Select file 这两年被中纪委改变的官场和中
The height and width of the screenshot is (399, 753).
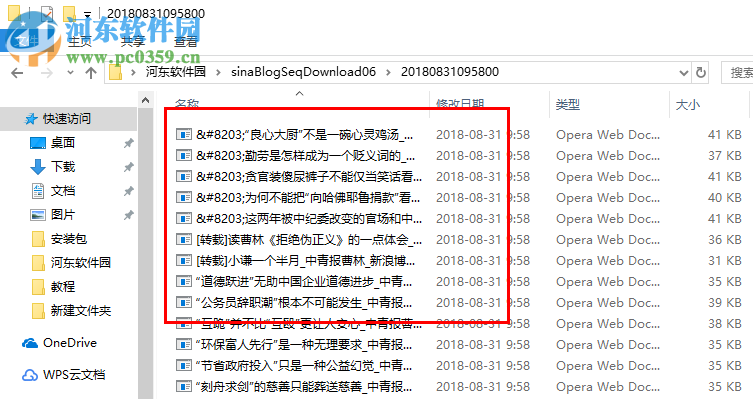point(309,218)
